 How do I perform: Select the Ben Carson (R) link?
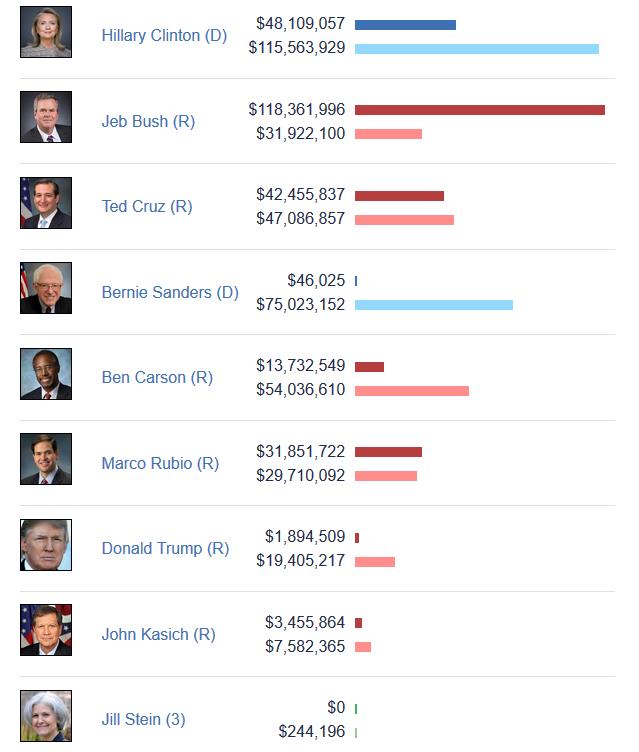click(x=157, y=378)
